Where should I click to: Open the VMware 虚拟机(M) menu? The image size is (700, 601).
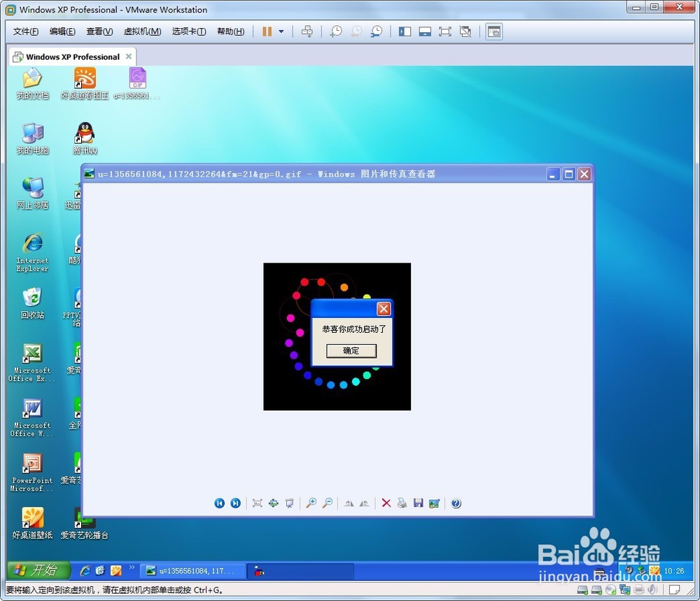coord(142,32)
